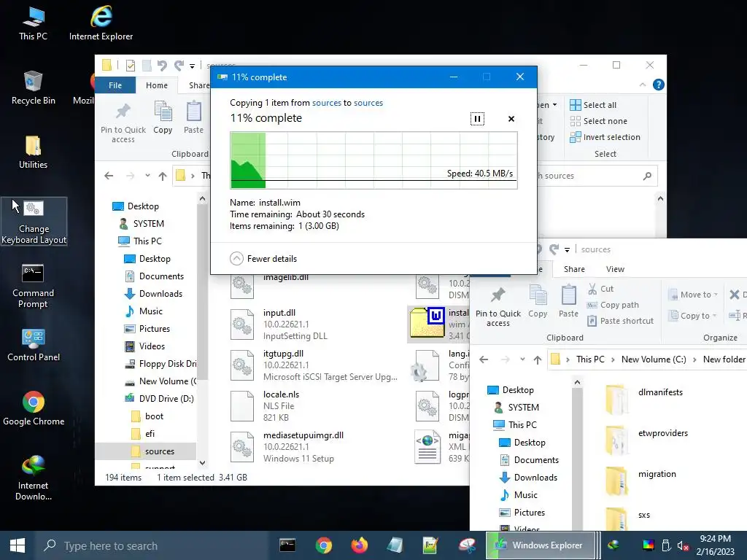Select Documents in back Explorer navigation pane

[155, 276]
